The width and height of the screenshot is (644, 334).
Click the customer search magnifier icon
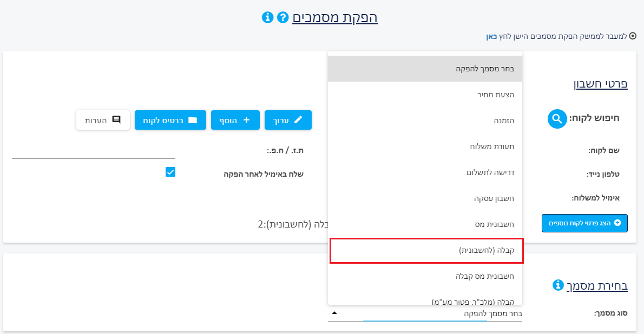[557, 118]
